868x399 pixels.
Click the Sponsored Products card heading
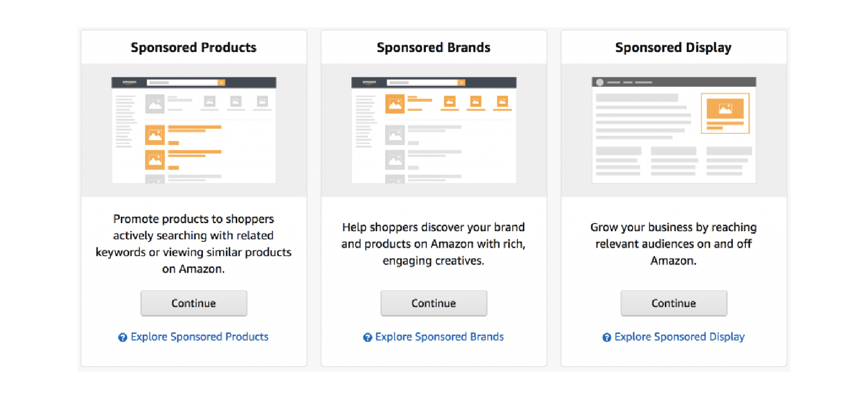194,47
